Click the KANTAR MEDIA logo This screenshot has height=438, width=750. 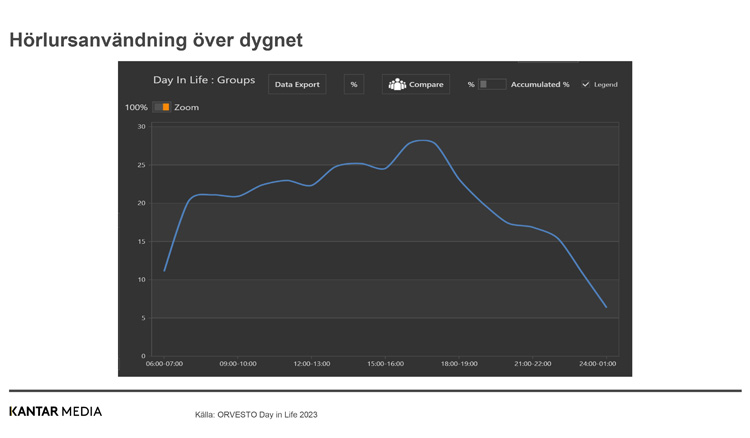pyautogui.click(x=55, y=411)
